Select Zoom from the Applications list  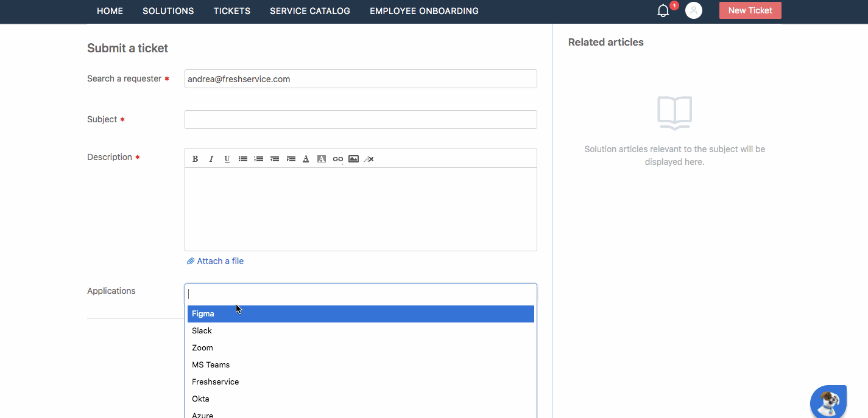[x=361, y=348]
